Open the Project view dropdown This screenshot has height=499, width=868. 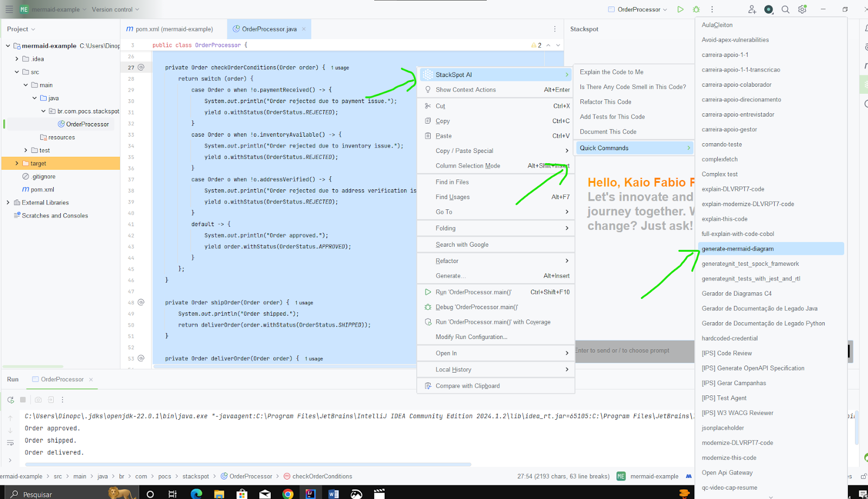click(21, 29)
